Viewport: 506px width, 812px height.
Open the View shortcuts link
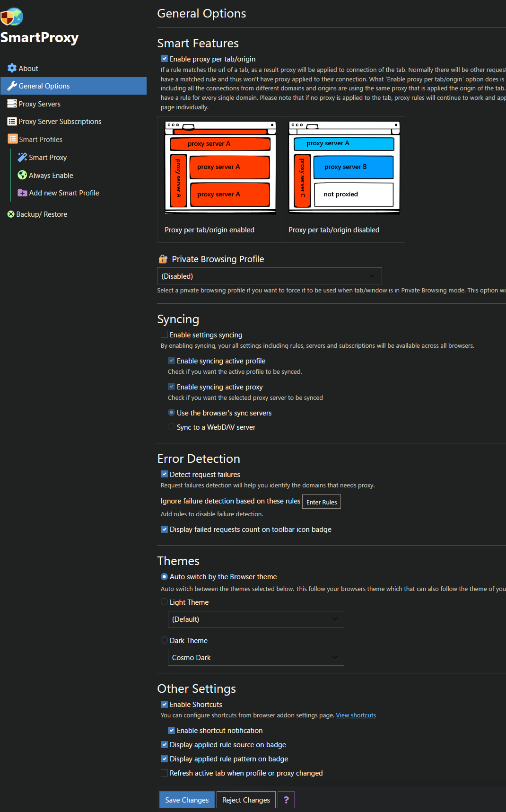pyautogui.click(x=356, y=715)
